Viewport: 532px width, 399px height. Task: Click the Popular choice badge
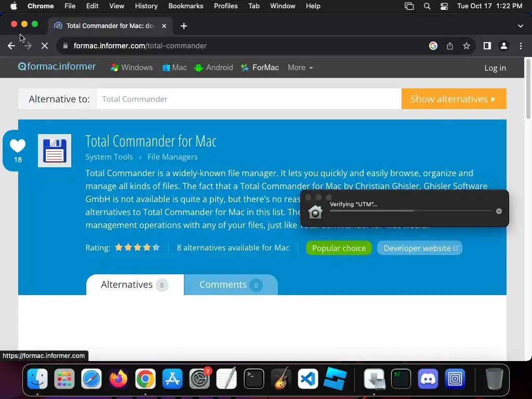click(339, 248)
